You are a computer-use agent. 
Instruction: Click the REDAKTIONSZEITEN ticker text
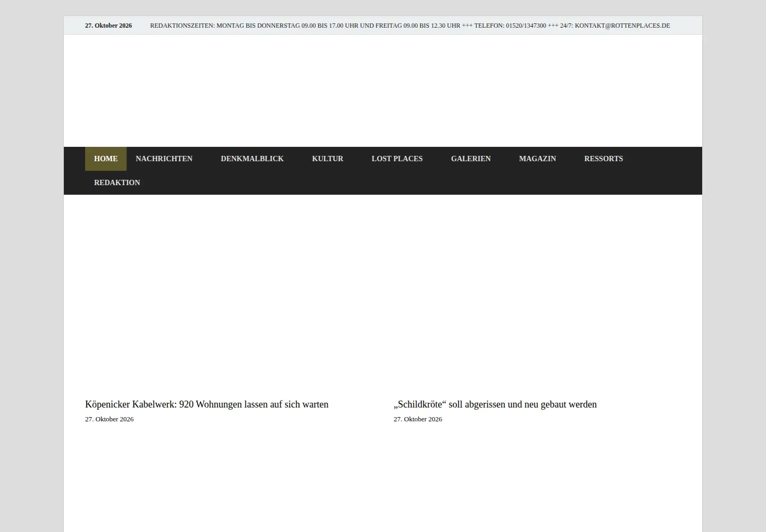[410, 26]
